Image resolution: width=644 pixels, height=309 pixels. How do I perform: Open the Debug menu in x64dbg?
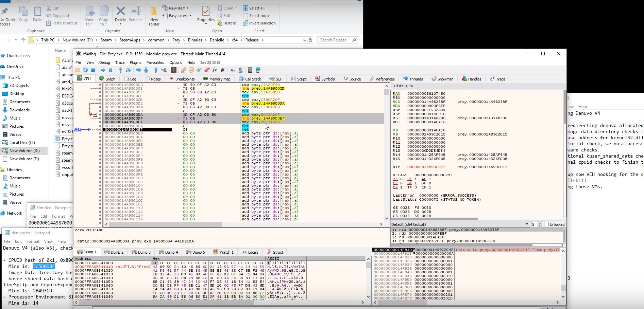click(x=104, y=62)
